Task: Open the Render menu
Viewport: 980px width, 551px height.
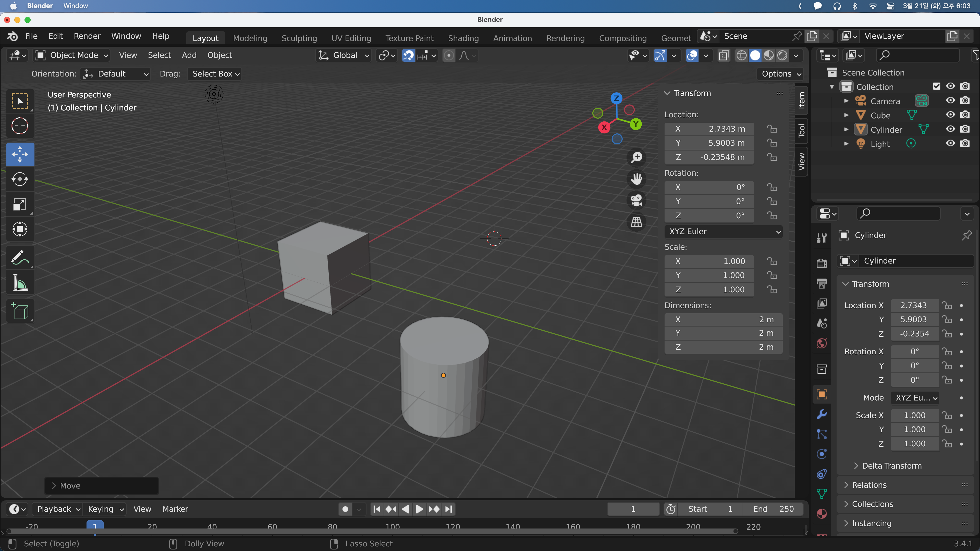Action: tap(87, 36)
